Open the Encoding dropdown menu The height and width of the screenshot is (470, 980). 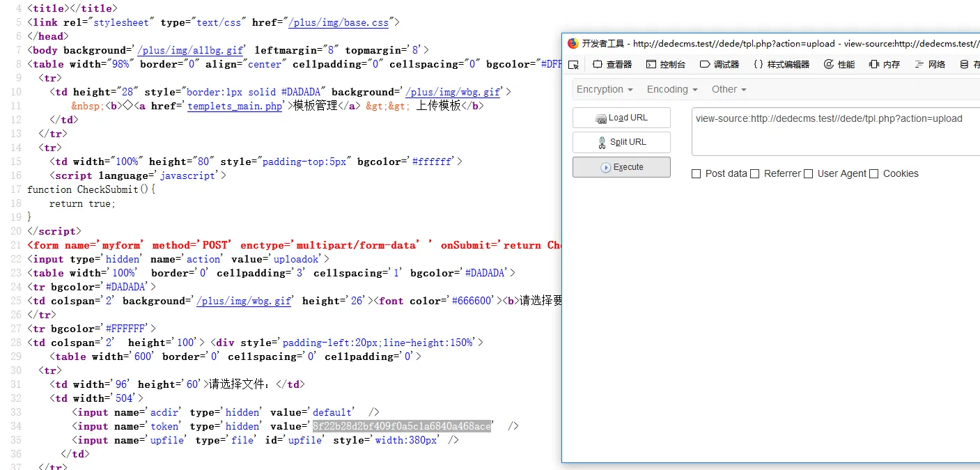672,89
